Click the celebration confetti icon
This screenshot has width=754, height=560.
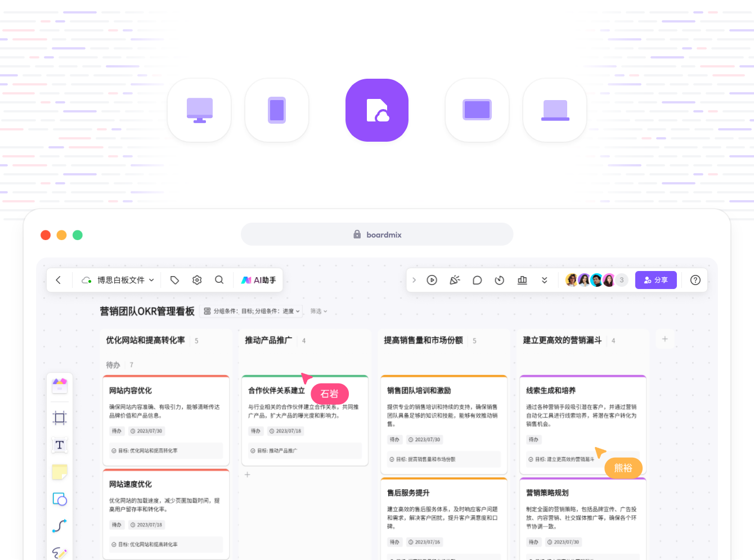[x=455, y=280]
